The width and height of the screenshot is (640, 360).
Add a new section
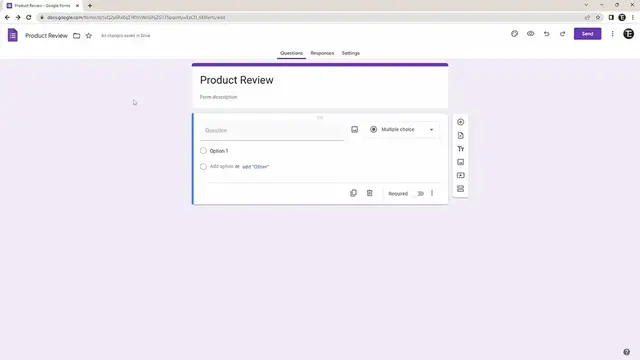click(460, 189)
